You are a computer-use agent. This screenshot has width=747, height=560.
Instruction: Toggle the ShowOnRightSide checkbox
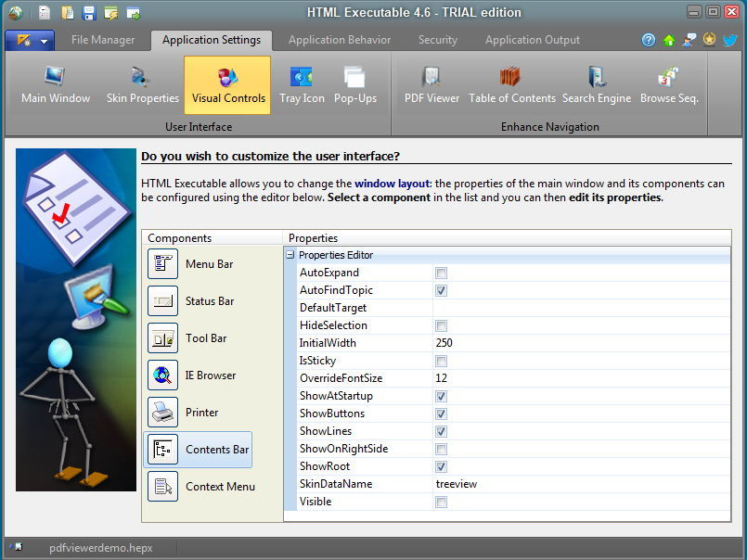(x=442, y=449)
